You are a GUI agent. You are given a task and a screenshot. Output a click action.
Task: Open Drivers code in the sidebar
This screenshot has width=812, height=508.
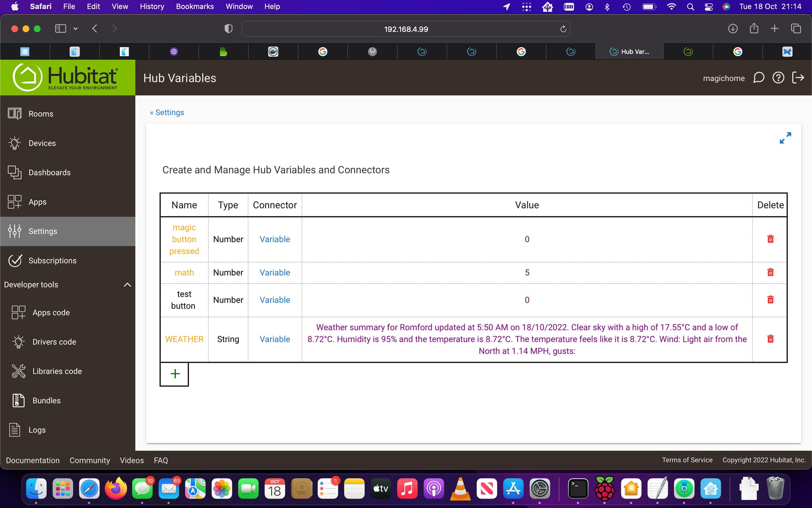click(x=54, y=342)
